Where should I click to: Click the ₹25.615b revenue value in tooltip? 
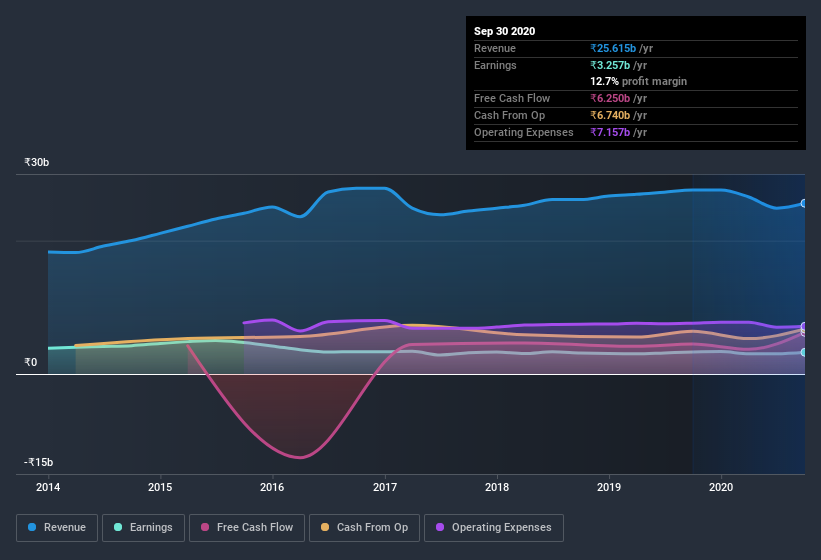coord(613,48)
